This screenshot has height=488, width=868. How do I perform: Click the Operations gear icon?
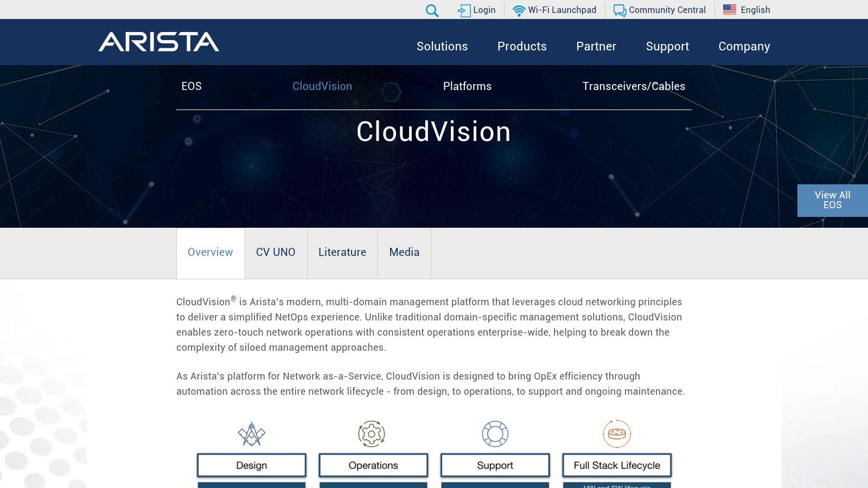tap(372, 434)
